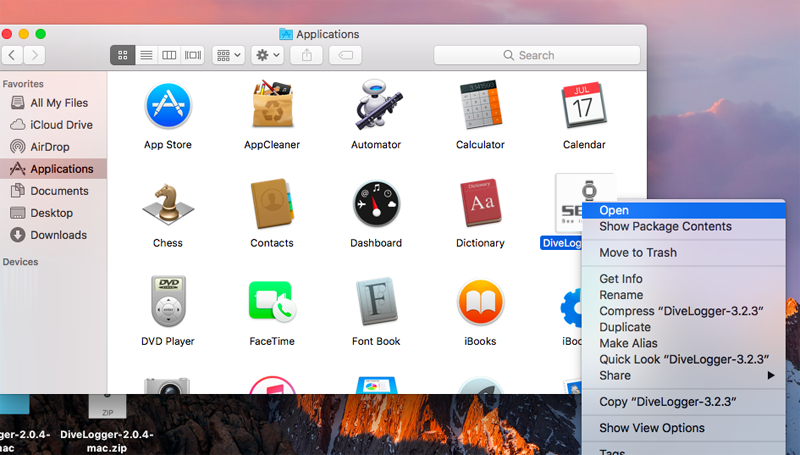Choose Make Alias from context menu

coord(684,343)
